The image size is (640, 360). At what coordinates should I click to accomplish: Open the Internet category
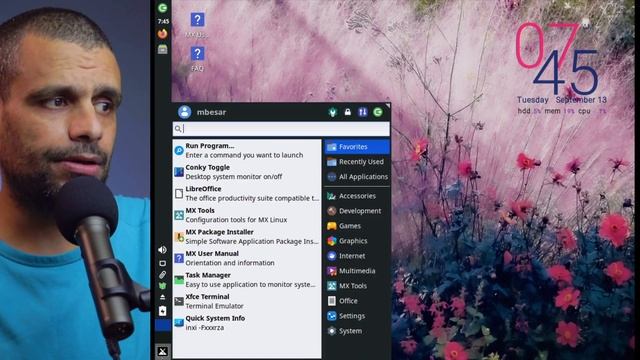coord(357,256)
